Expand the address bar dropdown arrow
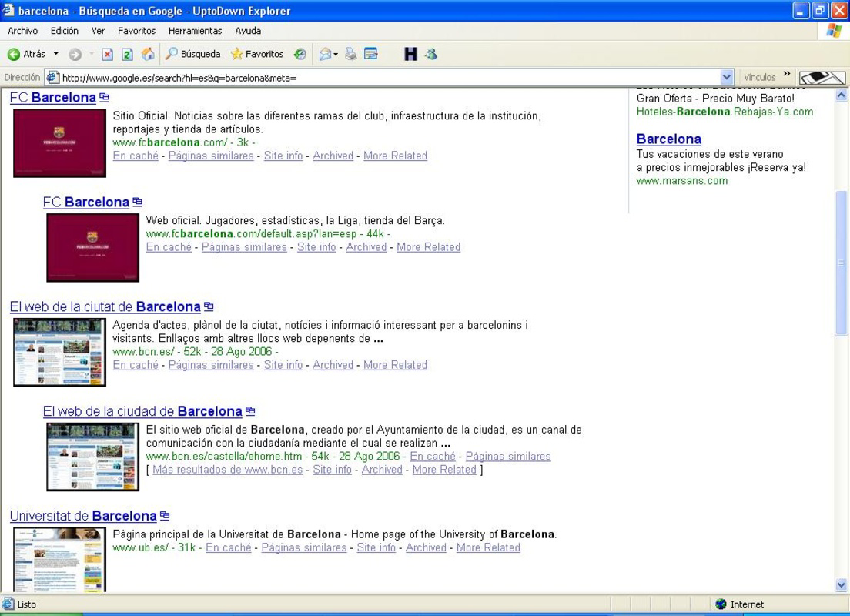 726,78
